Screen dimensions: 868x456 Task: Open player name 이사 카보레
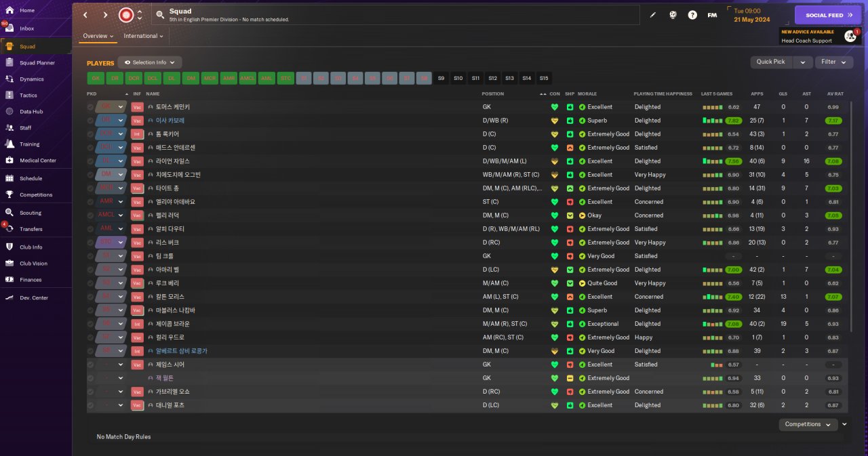(x=170, y=121)
